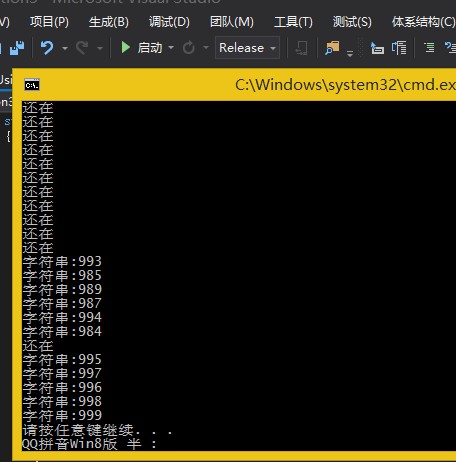Open the 调试(D) menu

click(x=169, y=22)
